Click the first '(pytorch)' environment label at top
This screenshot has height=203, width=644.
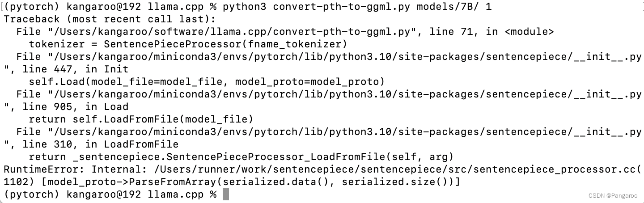[x=31, y=7]
